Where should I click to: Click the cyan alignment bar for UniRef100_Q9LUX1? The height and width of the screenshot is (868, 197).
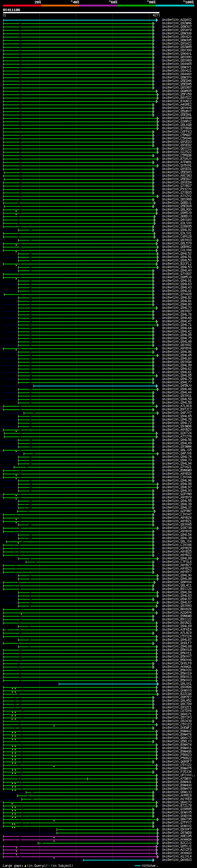click(108, 684)
